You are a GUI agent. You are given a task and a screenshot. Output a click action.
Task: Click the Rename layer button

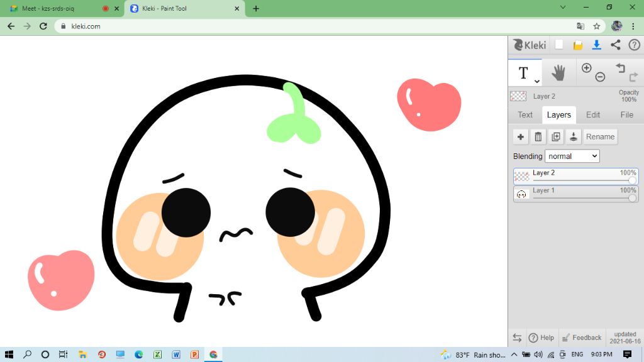click(600, 136)
